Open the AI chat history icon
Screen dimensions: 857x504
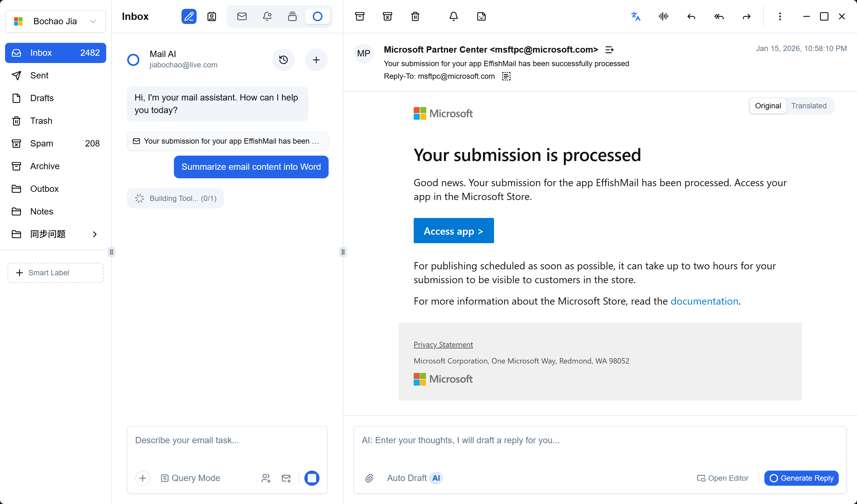[x=283, y=60]
